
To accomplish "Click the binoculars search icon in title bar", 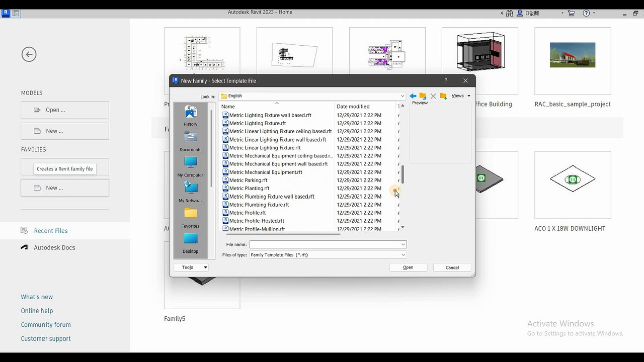I will (x=510, y=14).
